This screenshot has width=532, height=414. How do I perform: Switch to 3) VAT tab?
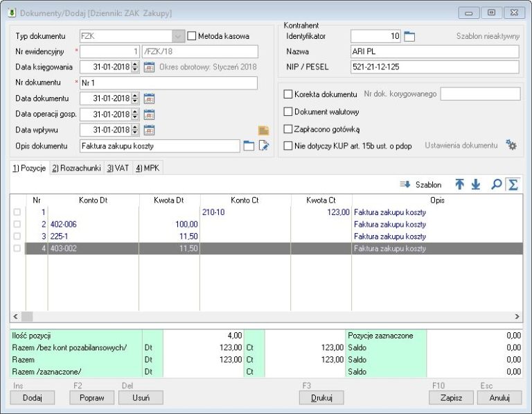pyautogui.click(x=118, y=168)
